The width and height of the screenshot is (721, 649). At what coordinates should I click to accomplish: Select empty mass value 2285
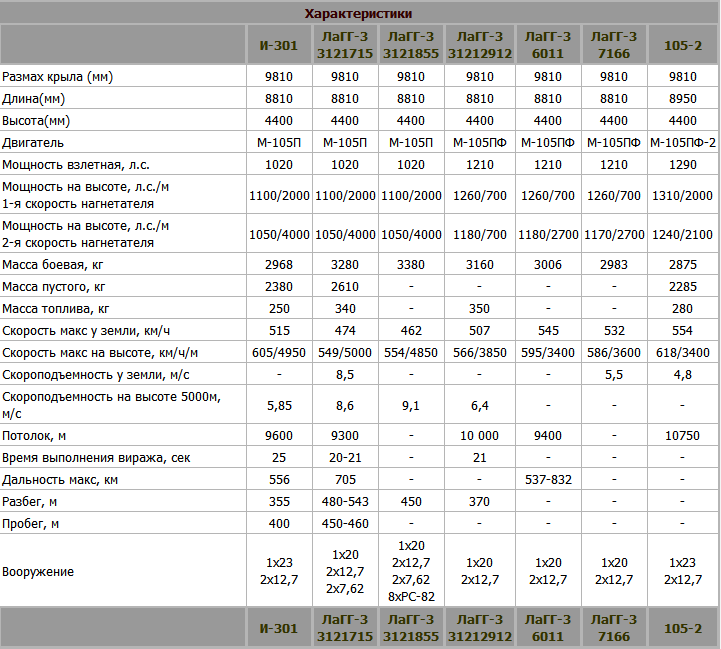point(683,287)
